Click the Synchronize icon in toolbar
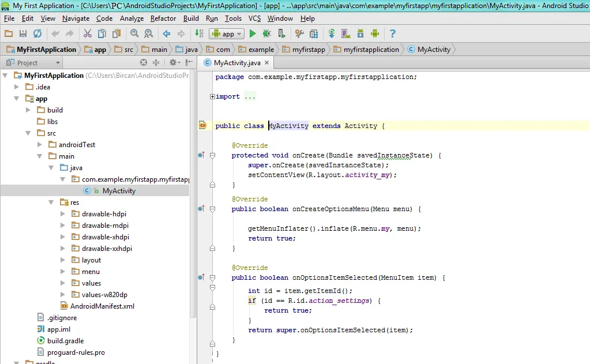590x364 pixels. (x=37, y=34)
